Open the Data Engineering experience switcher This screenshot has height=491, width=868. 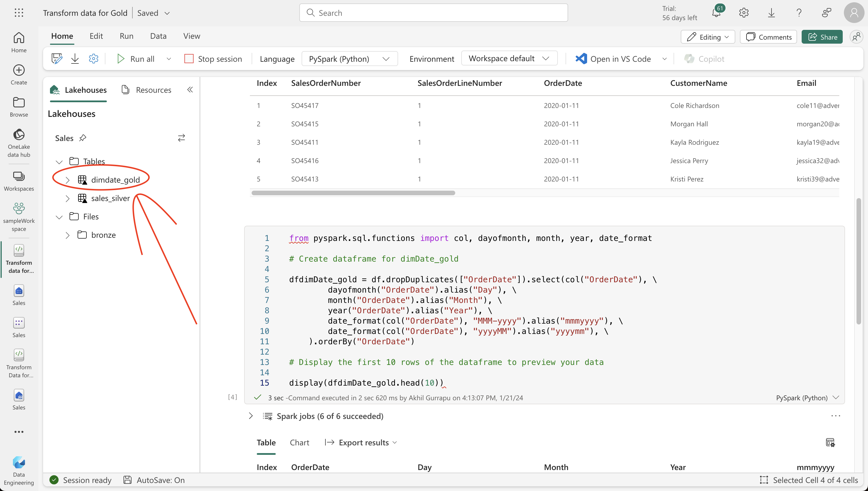19,471
